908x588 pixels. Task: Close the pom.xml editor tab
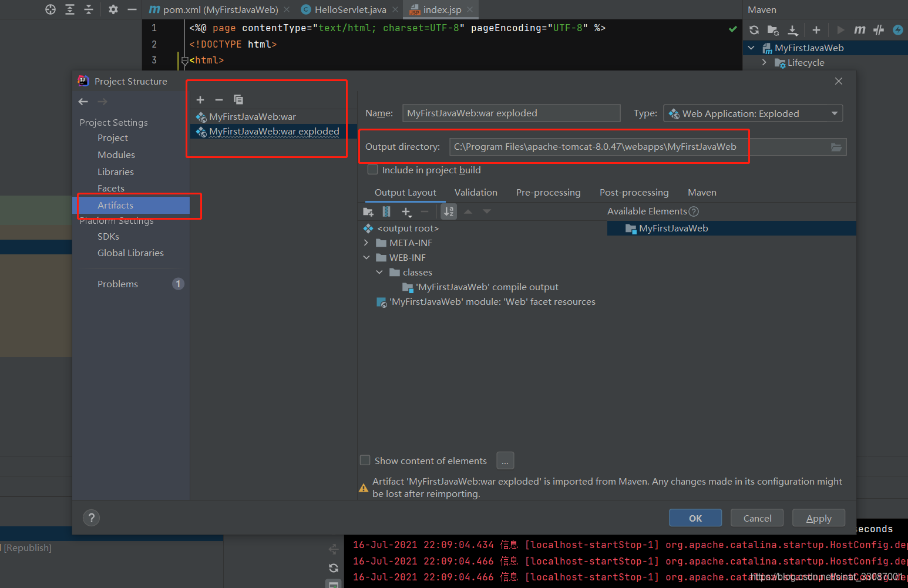click(287, 9)
